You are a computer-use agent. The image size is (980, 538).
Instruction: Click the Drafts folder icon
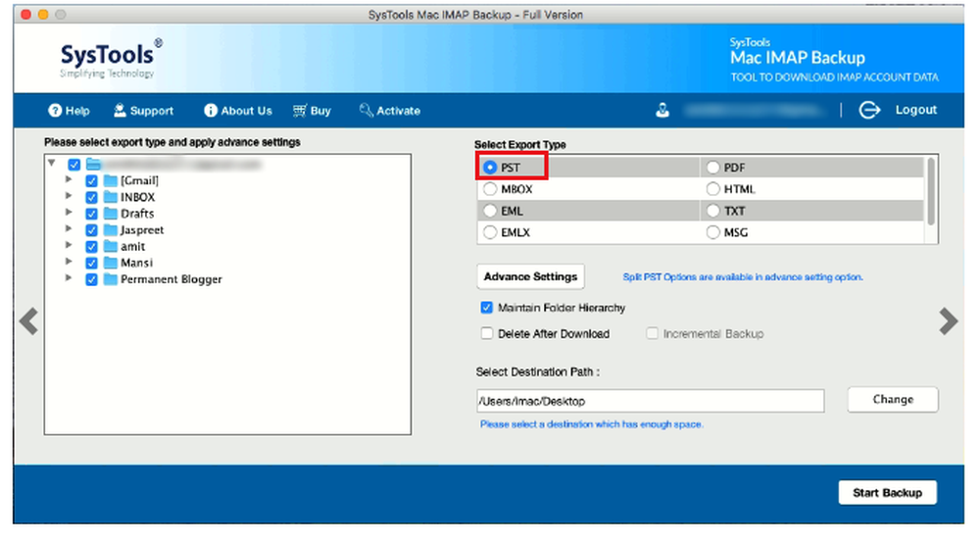(x=111, y=213)
